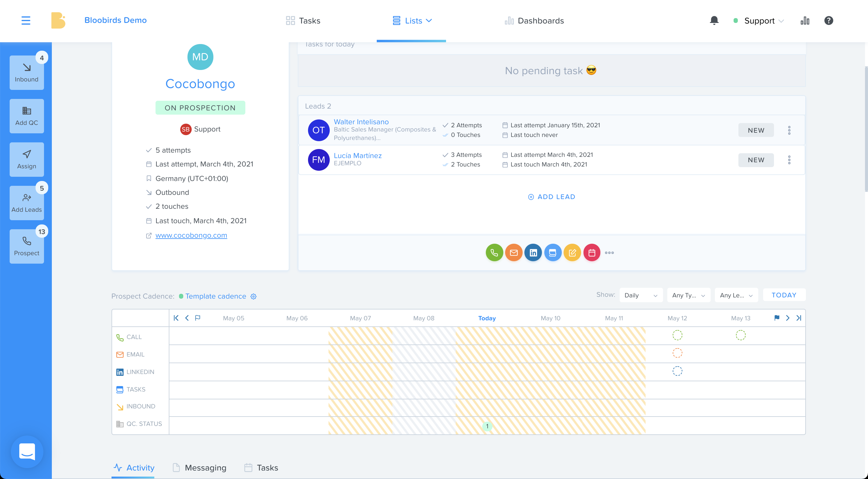
Task: Switch to the Activity tab
Action: coord(134,468)
